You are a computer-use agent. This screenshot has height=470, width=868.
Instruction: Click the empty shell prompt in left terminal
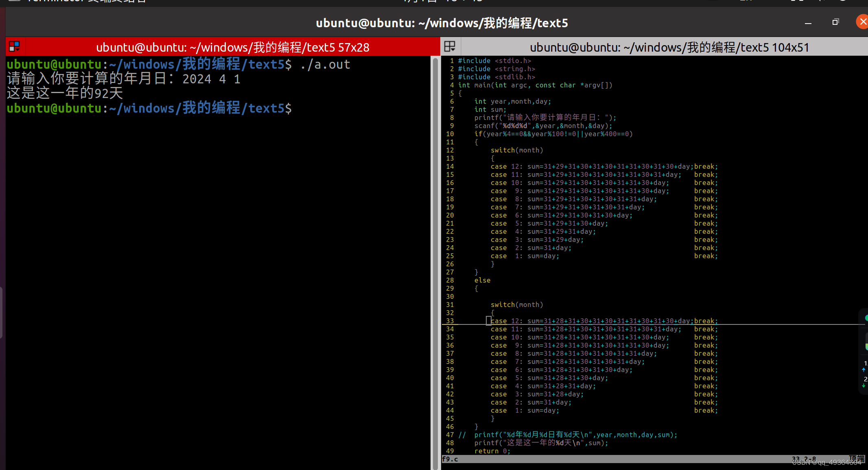[149, 109]
